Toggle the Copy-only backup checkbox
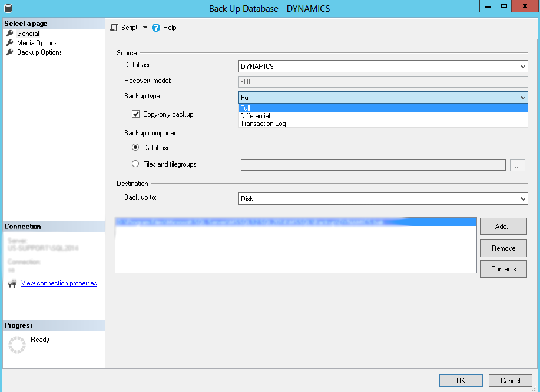The height and width of the screenshot is (392, 540). [135, 114]
